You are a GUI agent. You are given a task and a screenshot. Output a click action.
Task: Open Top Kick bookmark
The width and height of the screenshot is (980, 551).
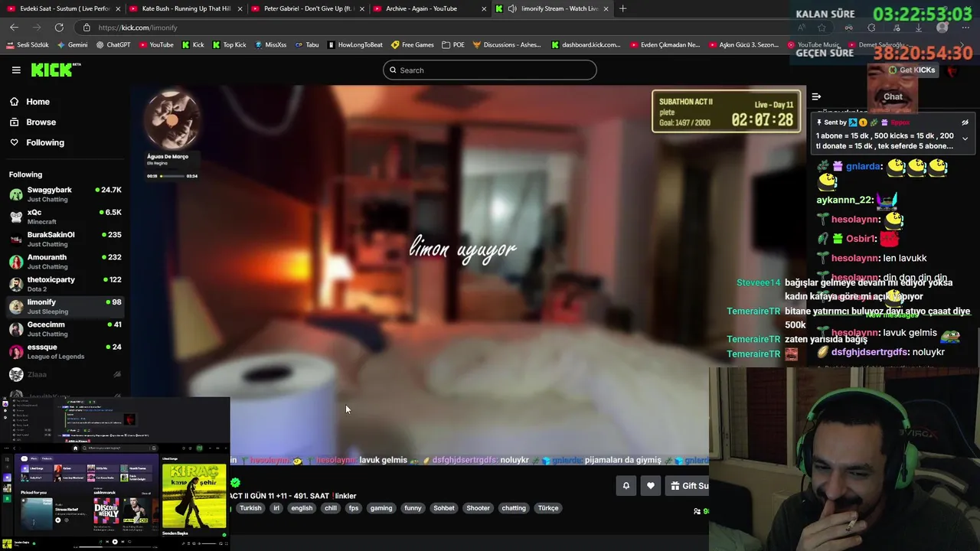point(229,45)
